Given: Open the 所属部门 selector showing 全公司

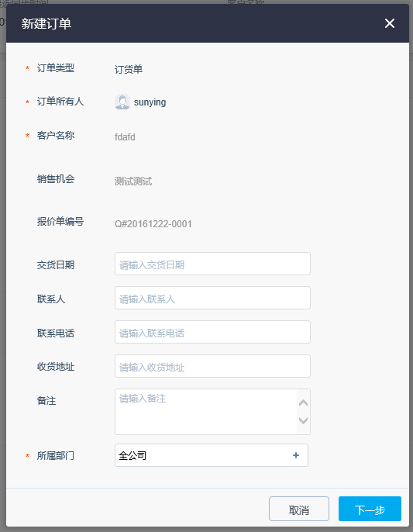Looking at the screenshot, I should (212, 455).
